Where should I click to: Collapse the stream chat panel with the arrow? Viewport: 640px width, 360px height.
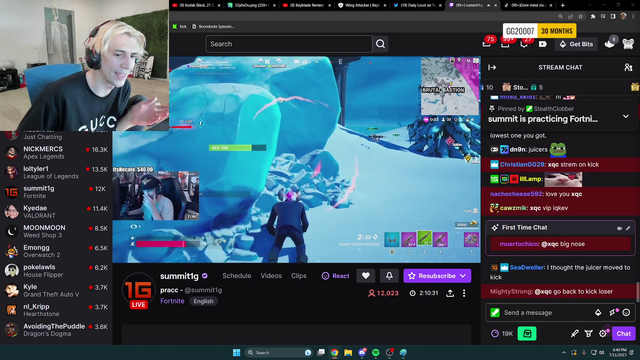click(492, 67)
